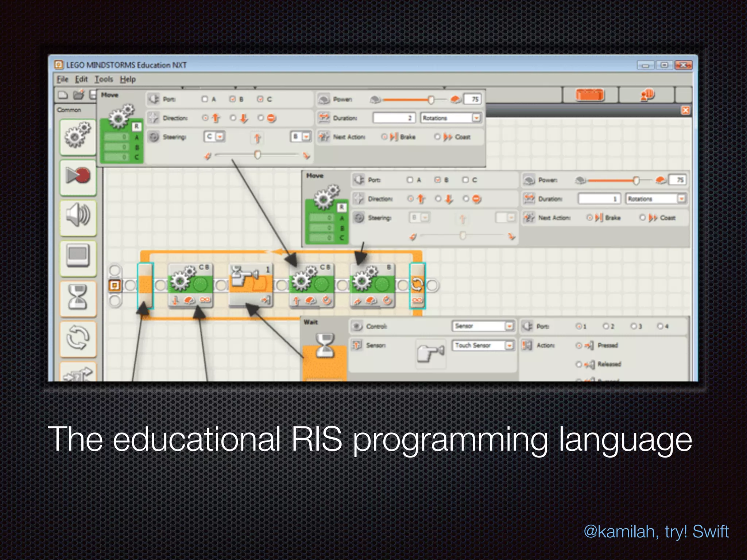The image size is (747, 560).
Task: Pick the Switch block in palette
Action: 78,372
